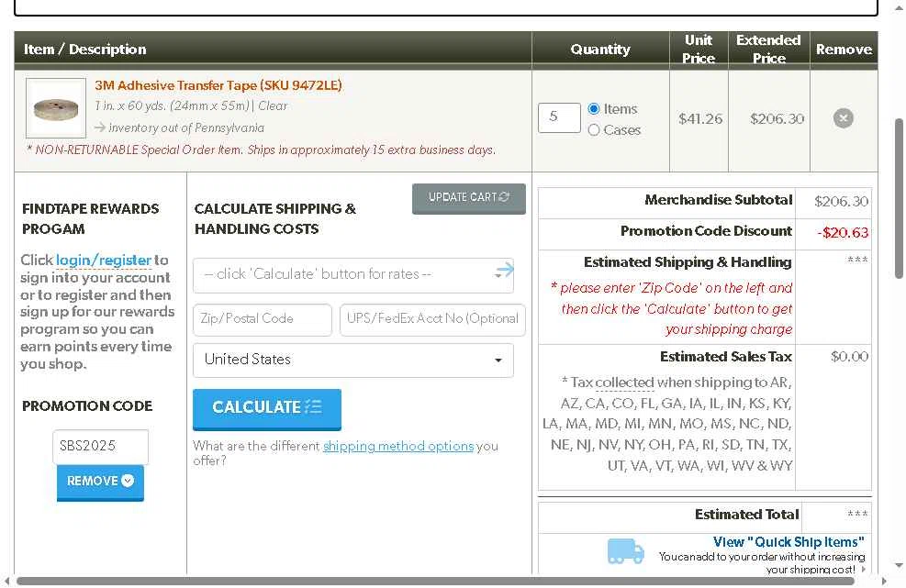This screenshot has width=906, height=588.
Task: Click the 'inventory out of Pennsylvania' text
Action: (x=186, y=128)
